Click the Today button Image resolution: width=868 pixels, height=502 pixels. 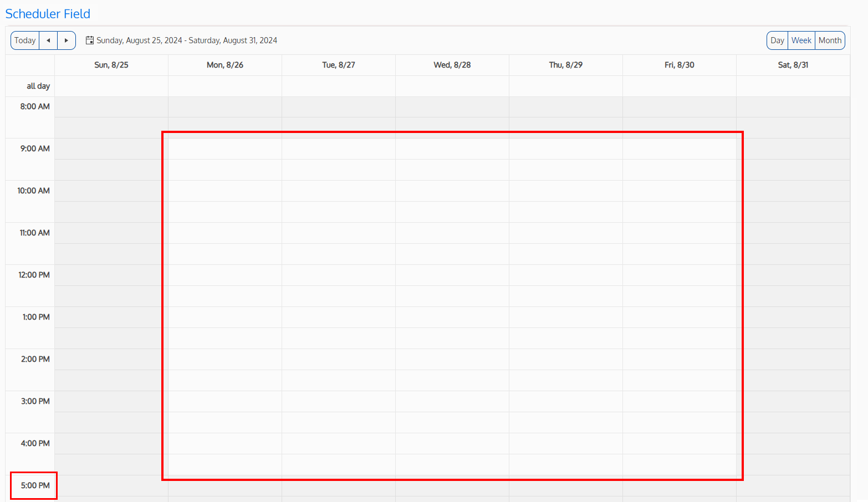tap(25, 40)
